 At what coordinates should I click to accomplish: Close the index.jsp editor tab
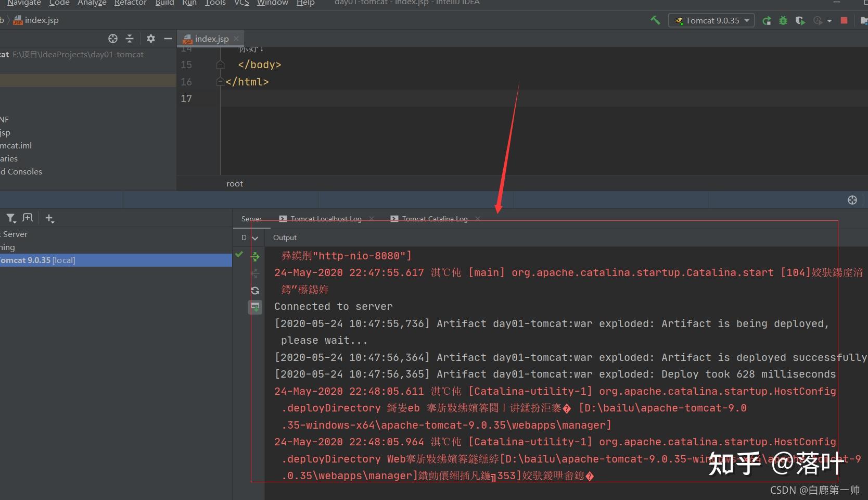point(236,39)
